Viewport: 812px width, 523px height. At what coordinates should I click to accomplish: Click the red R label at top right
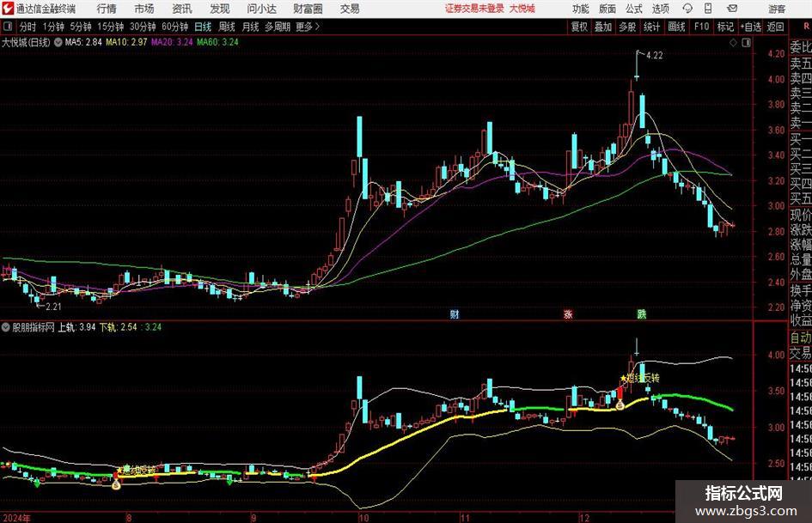[806, 27]
